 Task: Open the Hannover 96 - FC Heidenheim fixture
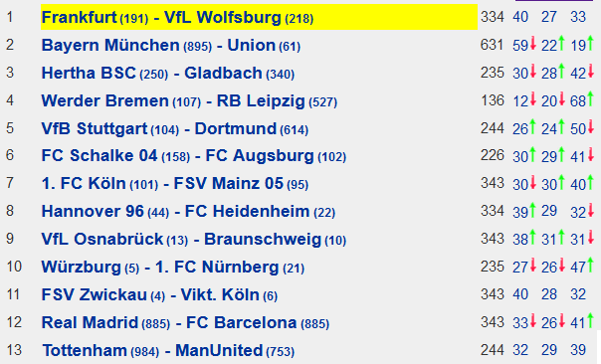(x=188, y=212)
